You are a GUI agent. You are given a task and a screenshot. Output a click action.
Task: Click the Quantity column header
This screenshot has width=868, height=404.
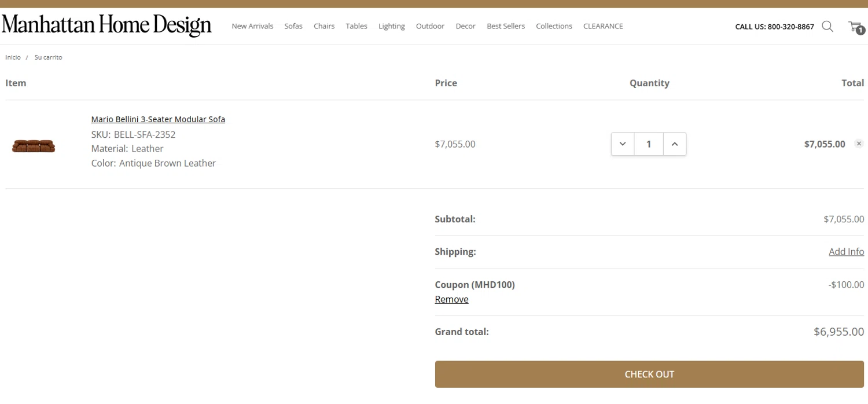pos(649,83)
